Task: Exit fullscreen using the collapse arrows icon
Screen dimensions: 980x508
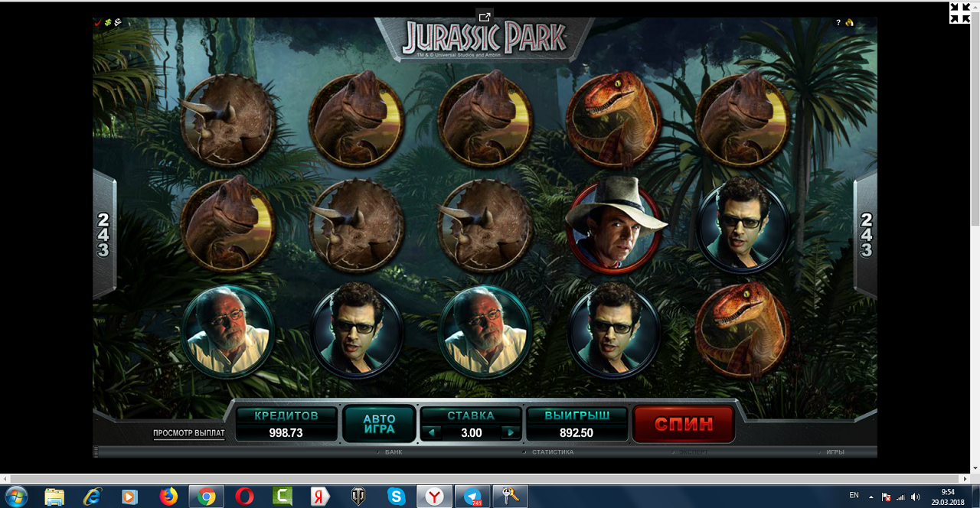Action: click(959, 13)
